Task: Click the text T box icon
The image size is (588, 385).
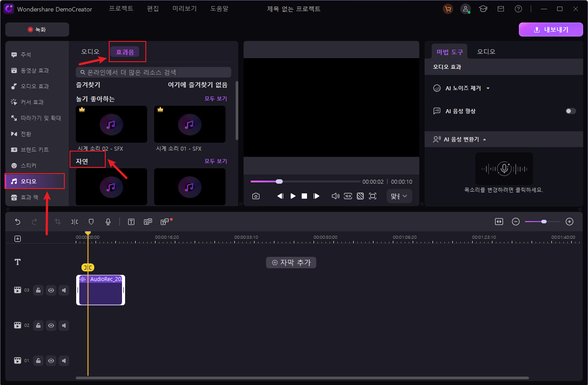Action: [x=131, y=222]
